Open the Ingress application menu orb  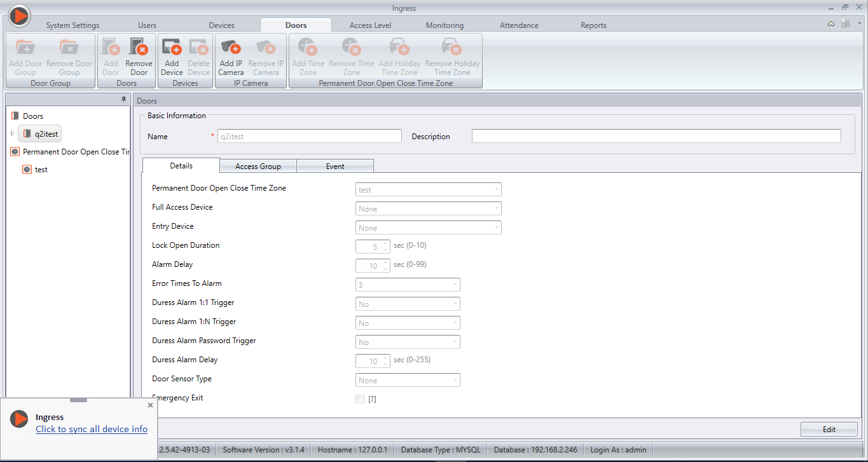tap(20, 15)
